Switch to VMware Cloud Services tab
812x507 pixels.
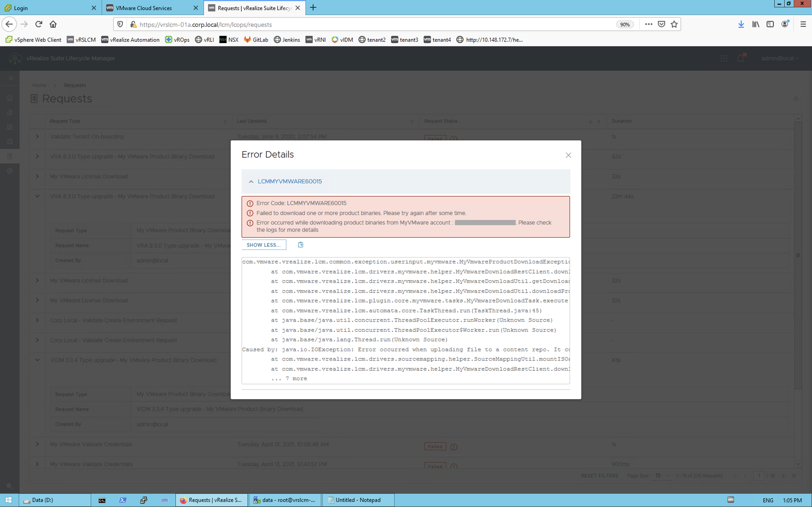(144, 8)
